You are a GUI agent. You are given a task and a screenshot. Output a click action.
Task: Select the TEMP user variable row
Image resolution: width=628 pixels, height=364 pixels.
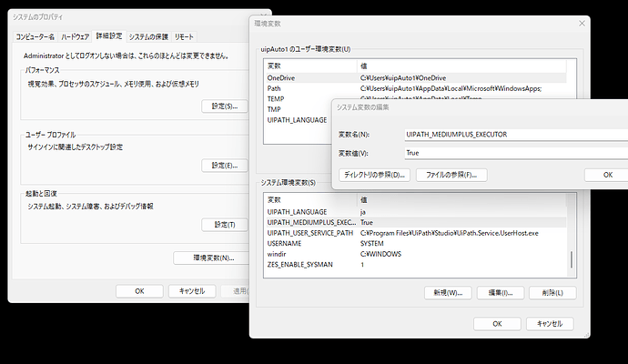point(298,99)
